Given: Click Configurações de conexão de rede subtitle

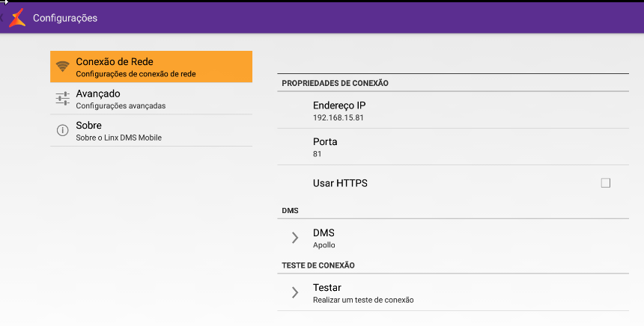Looking at the screenshot, I should (x=136, y=74).
